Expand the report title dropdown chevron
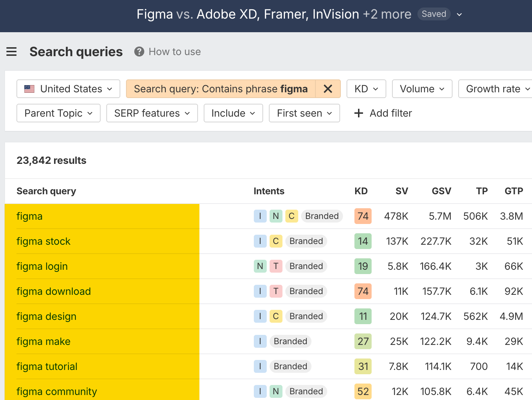This screenshot has width=532, height=400. tap(459, 15)
